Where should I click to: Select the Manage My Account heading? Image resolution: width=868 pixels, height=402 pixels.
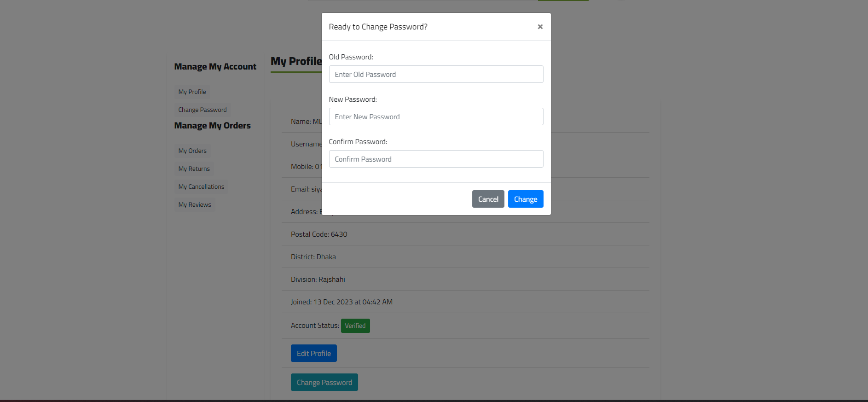[x=215, y=67]
